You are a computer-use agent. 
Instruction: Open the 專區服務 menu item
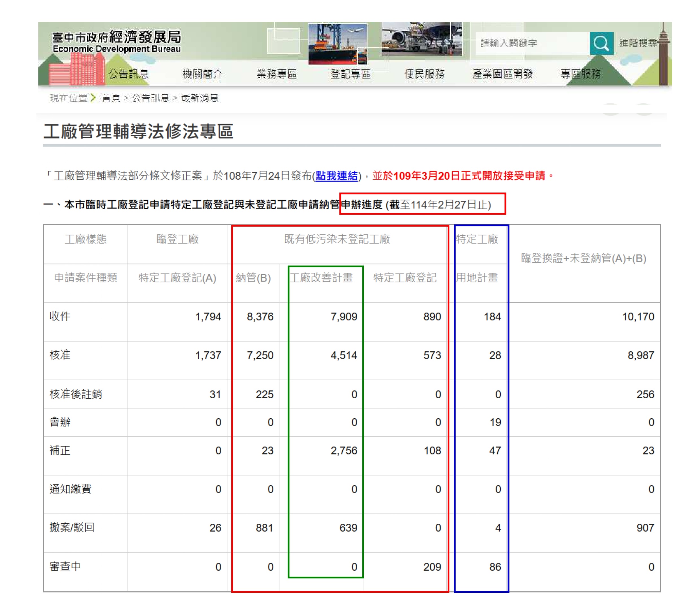pyautogui.click(x=580, y=74)
